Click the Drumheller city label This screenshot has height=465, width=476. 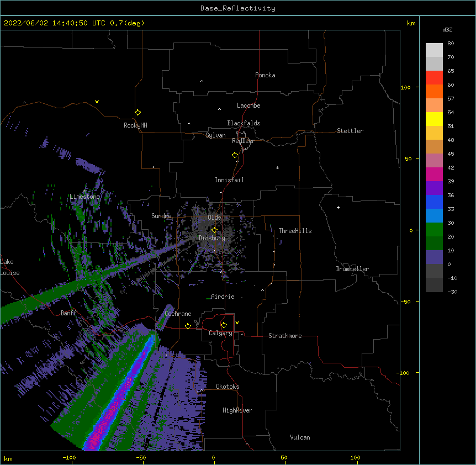click(352, 269)
